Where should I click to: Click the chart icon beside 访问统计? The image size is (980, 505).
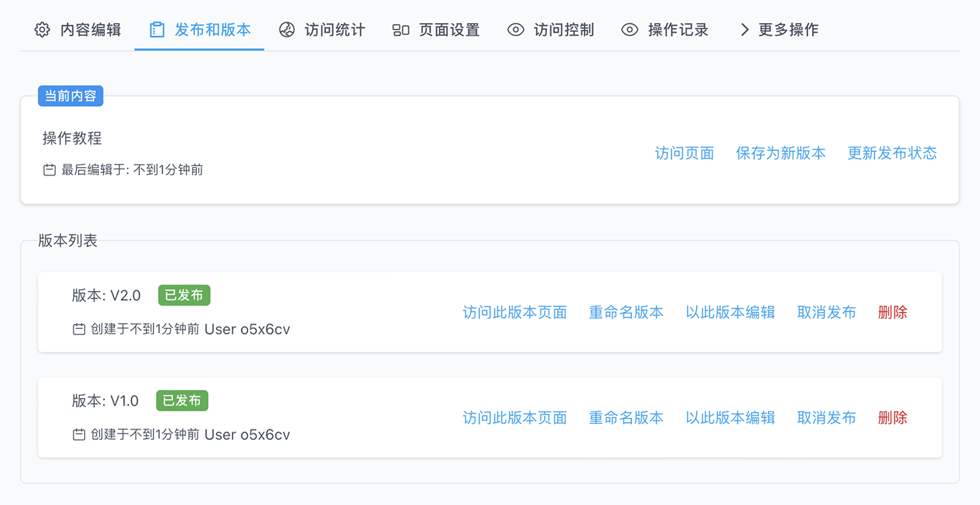pyautogui.click(x=287, y=30)
